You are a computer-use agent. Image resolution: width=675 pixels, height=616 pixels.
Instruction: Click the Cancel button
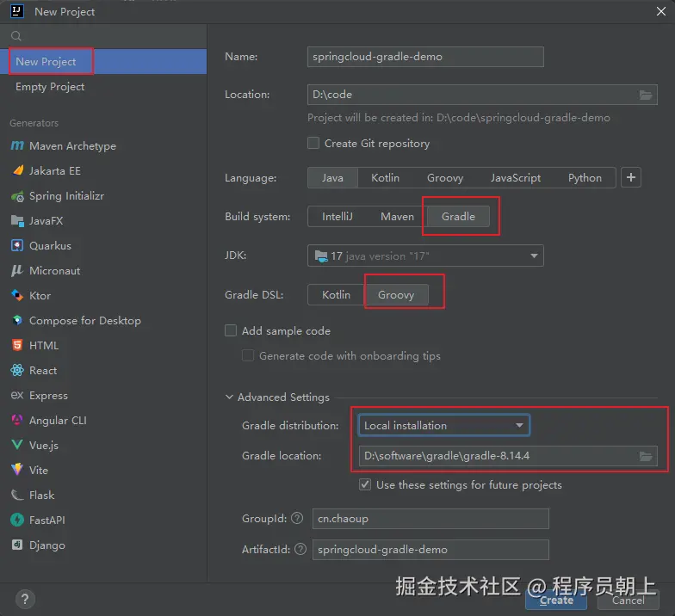coord(629,600)
